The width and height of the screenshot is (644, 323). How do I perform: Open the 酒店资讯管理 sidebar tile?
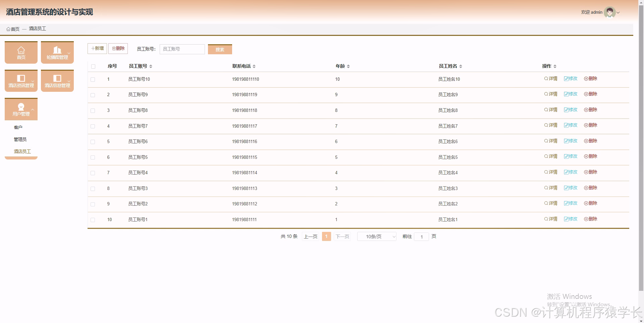pos(21,81)
